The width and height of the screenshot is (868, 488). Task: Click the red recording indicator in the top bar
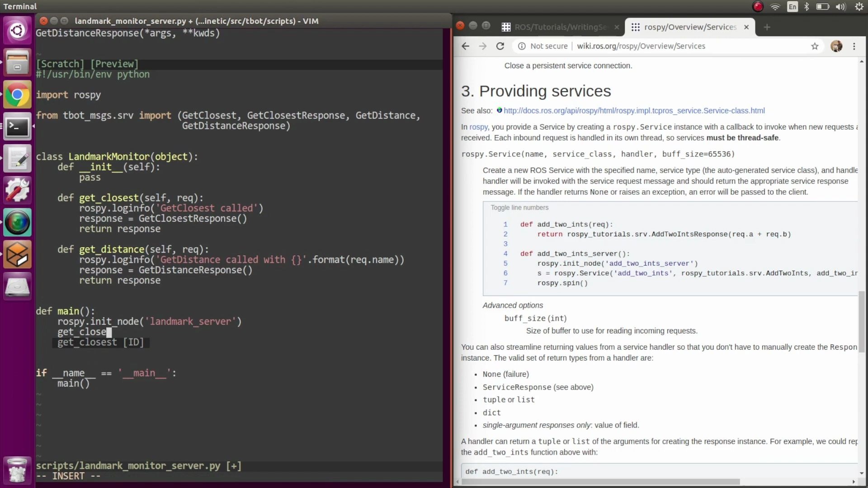coord(758,6)
